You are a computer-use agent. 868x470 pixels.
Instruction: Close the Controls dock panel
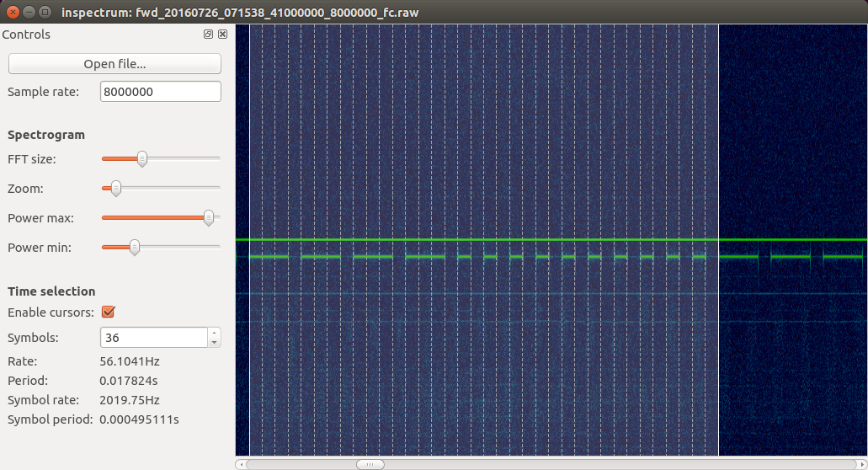coord(222,35)
